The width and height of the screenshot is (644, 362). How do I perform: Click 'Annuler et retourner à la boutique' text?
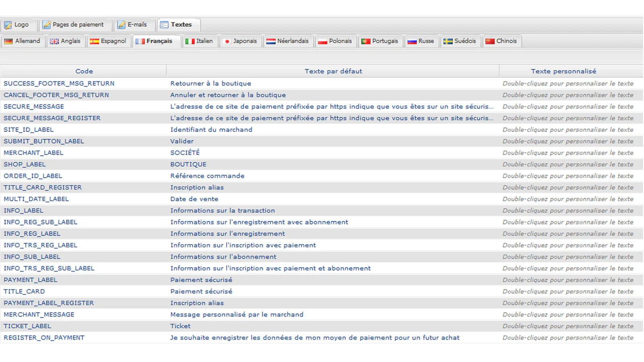[228, 95]
